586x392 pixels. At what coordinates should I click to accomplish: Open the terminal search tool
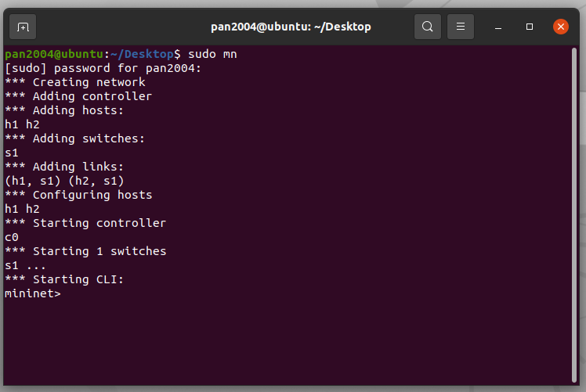point(428,27)
